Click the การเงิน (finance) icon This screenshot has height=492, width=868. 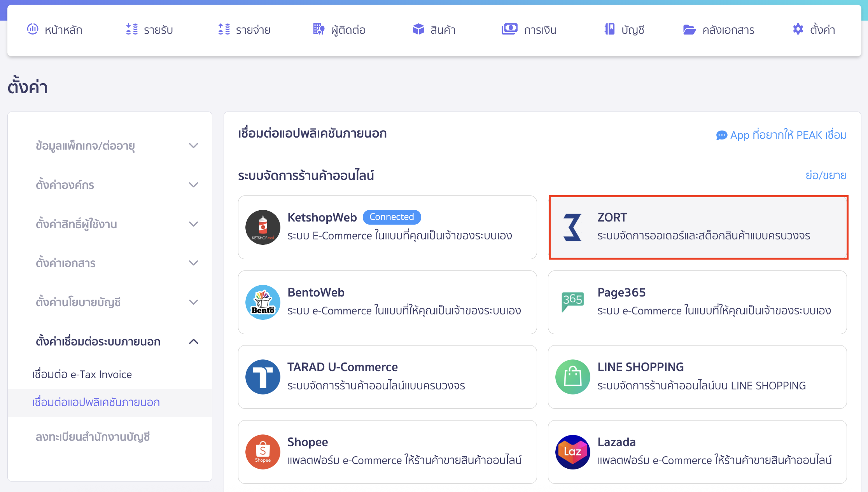(x=509, y=29)
